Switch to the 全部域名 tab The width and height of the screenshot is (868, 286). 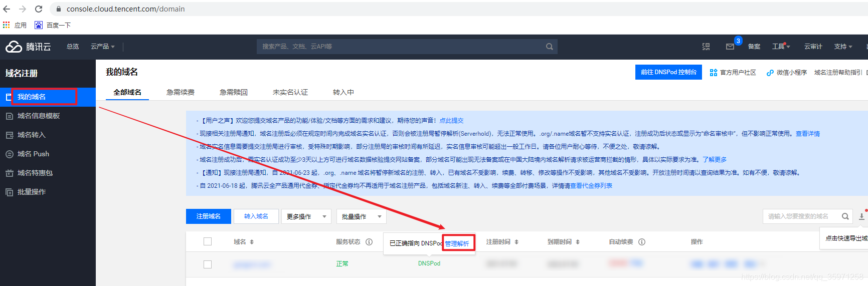[x=127, y=92]
